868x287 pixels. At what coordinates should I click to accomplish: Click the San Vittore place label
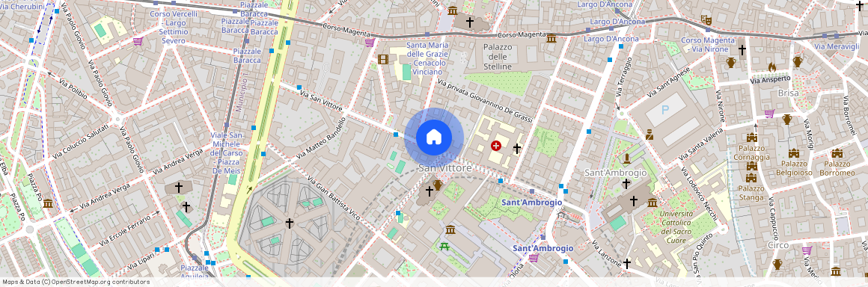pyautogui.click(x=445, y=167)
